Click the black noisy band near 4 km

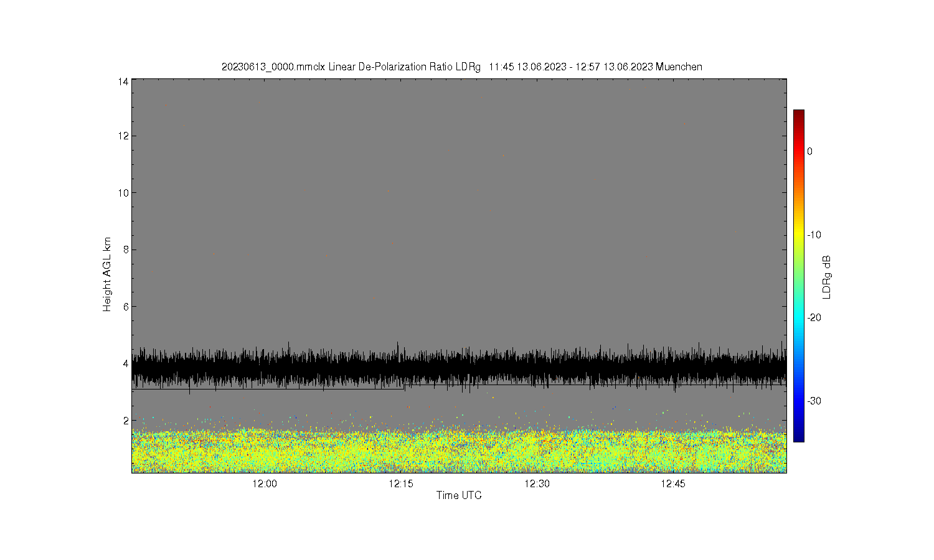pyautogui.click(x=459, y=367)
